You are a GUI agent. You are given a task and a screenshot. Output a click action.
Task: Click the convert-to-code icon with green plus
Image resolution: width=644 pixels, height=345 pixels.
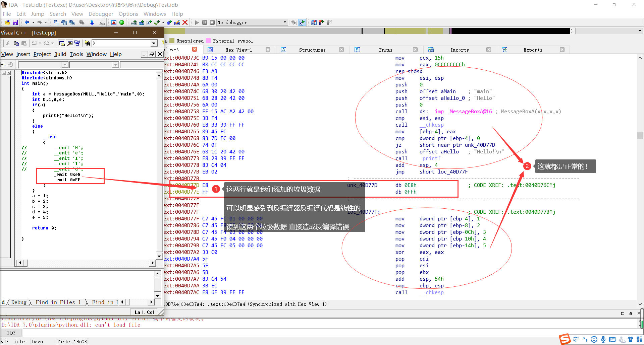click(x=134, y=22)
